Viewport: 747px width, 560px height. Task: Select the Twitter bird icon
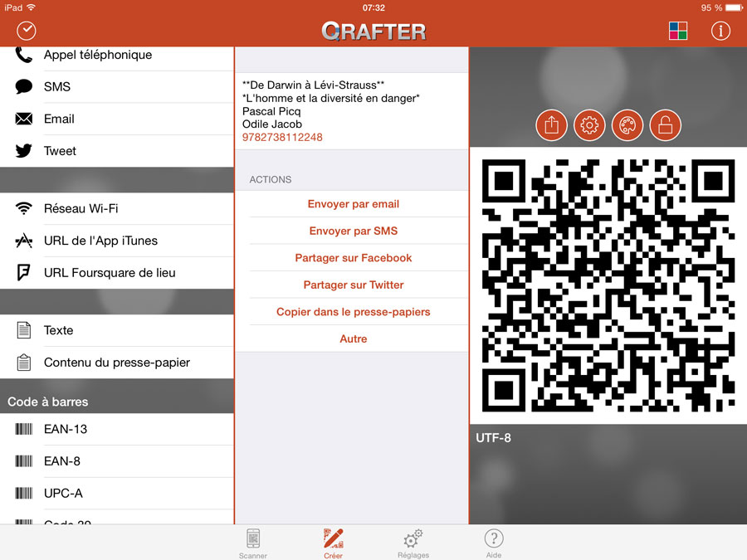[x=24, y=150]
